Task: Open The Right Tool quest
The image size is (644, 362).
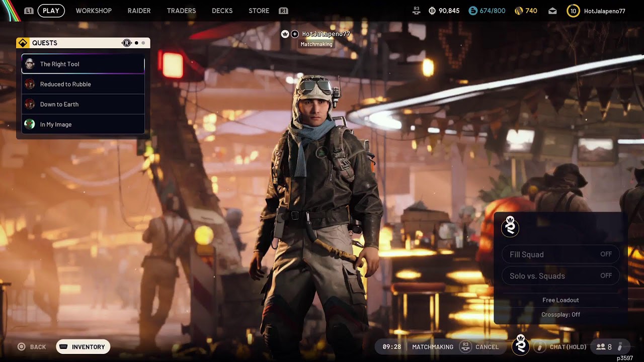Action: click(83, 64)
